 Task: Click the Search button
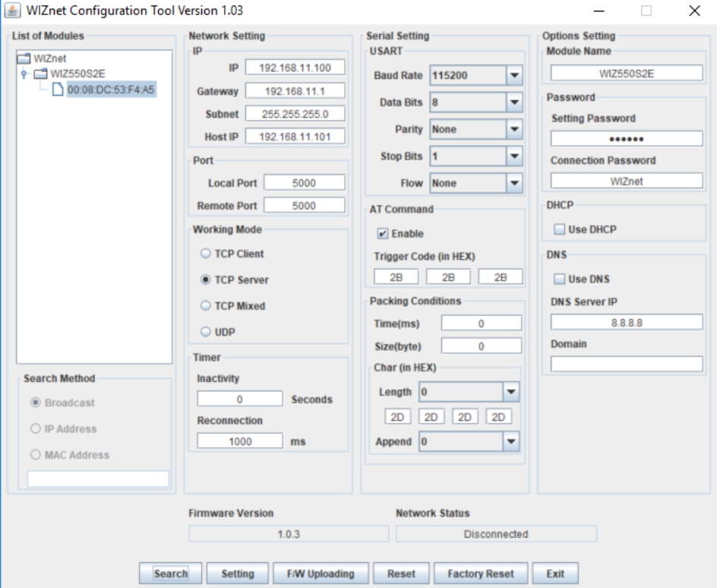(x=171, y=574)
